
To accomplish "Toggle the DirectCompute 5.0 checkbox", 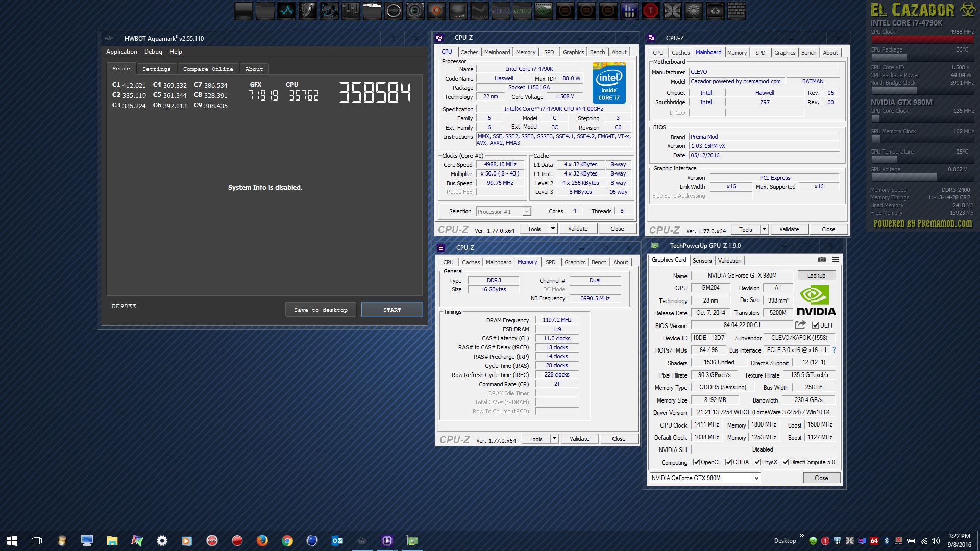I will point(785,462).
